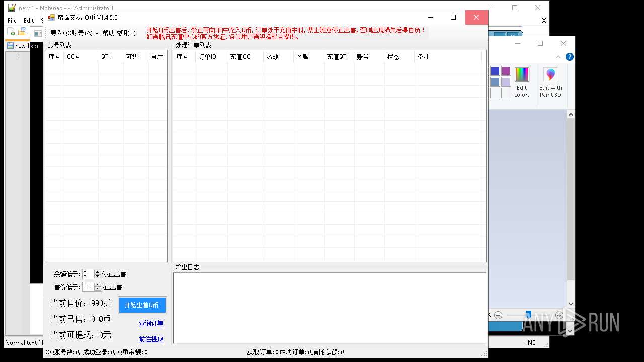
Task: Select the new 1 tab in Notepad++
Action: tap(18, 46)
